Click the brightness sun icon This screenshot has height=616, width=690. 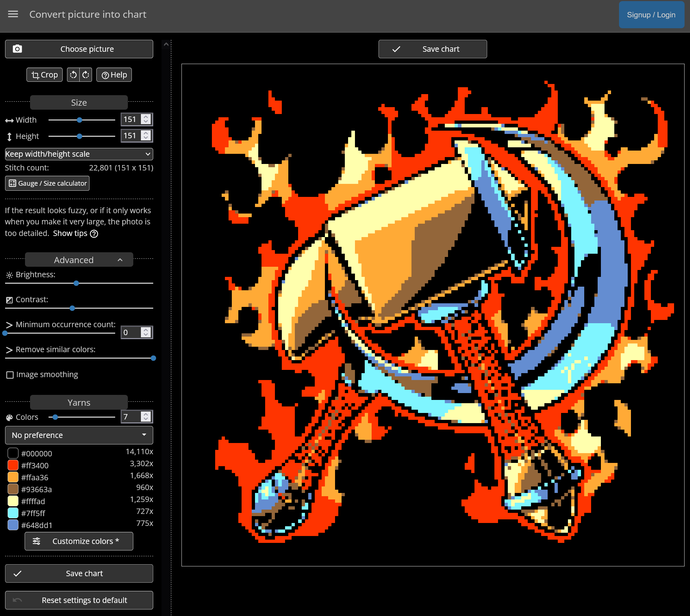coord(9,275)
